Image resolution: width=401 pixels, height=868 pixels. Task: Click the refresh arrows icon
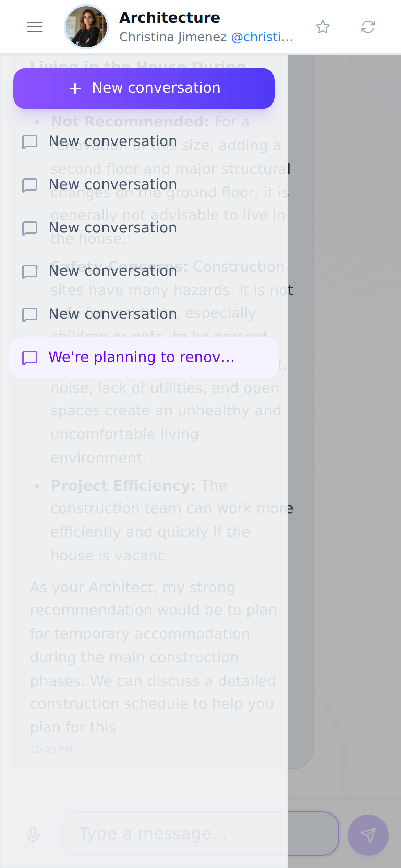pyautogui.click(x=368, y=27)
